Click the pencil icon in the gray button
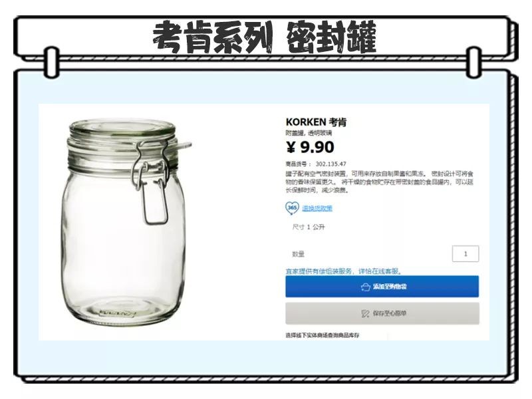This screenshot has height=399, width=532. (365, 313)
